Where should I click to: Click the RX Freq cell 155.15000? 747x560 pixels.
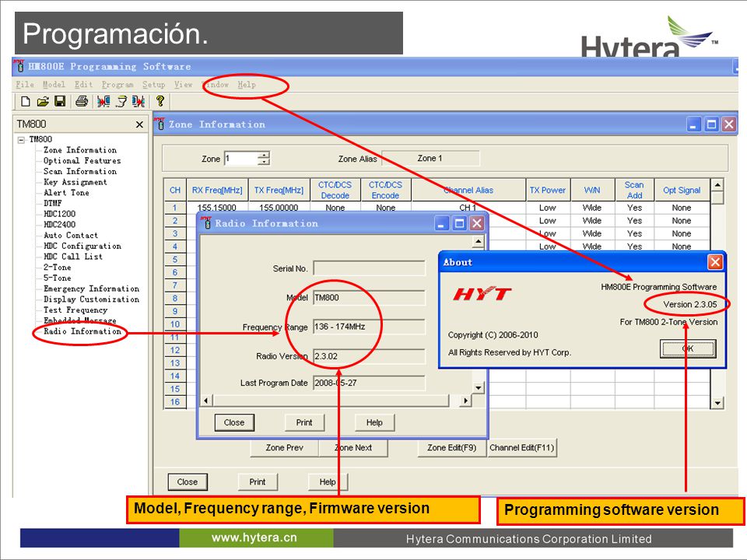coord(217,208)
